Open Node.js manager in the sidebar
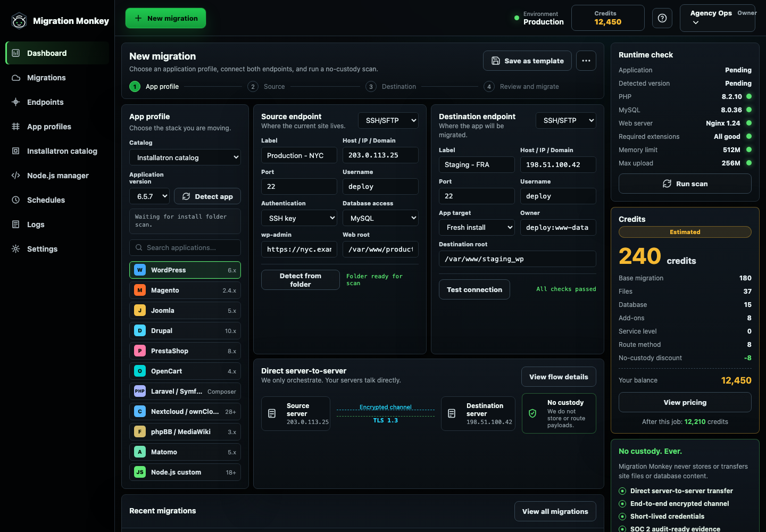Viewport: 766px width, 532px height. point(57,176)
